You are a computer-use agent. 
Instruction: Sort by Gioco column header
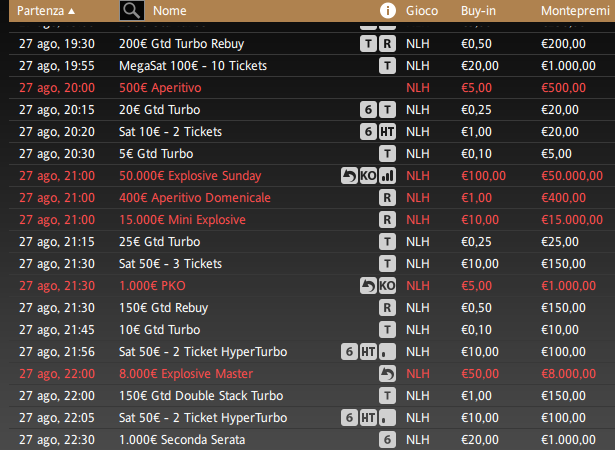tap(422, 11)
